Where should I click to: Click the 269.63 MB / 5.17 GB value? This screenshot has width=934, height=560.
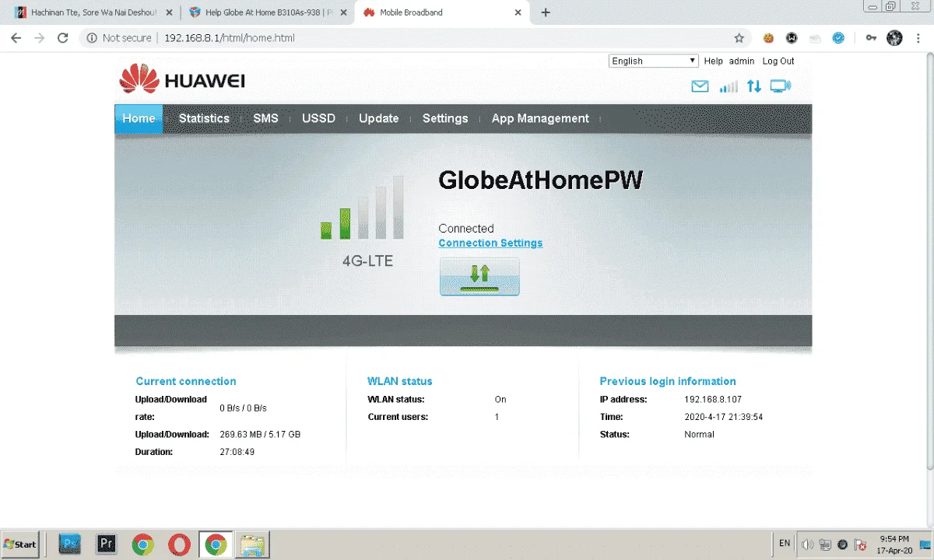(260, 434)
